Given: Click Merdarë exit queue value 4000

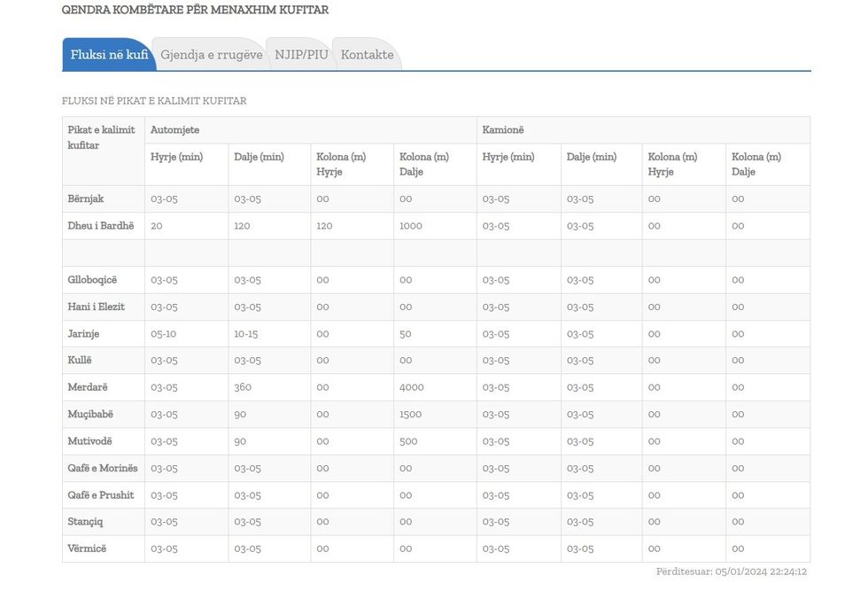Looking at the screenshot, I should (412, 387).
